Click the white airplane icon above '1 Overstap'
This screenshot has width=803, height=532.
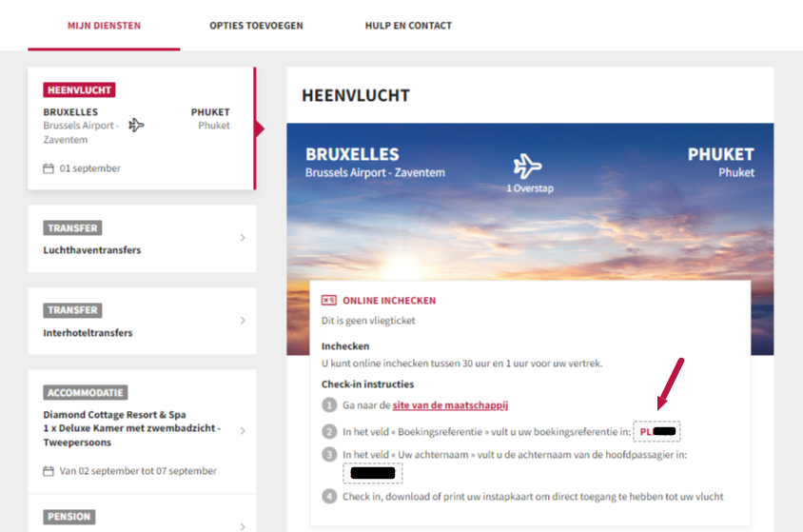(x=527, y=167)
